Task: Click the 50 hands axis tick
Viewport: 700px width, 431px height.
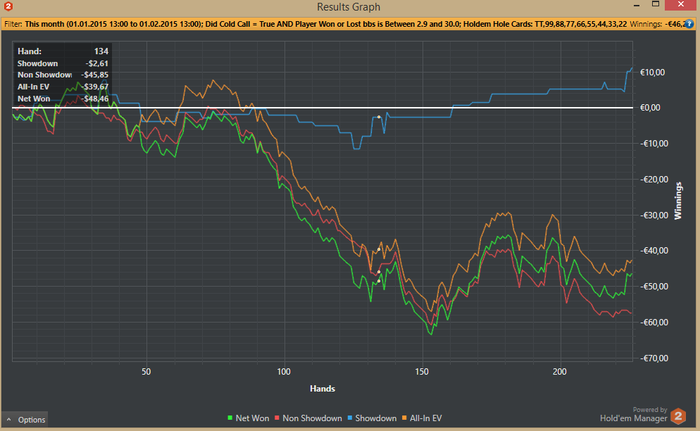Action: (x=146, y=372)
